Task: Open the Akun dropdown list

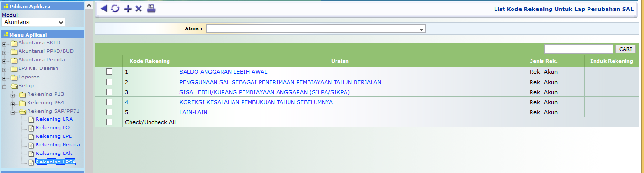Action: coord(316,29)
